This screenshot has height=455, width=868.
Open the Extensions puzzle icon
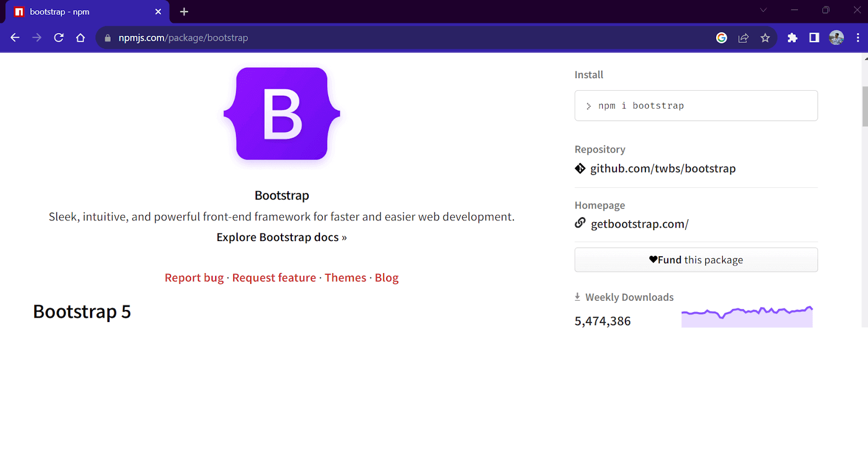coord(793,37)
